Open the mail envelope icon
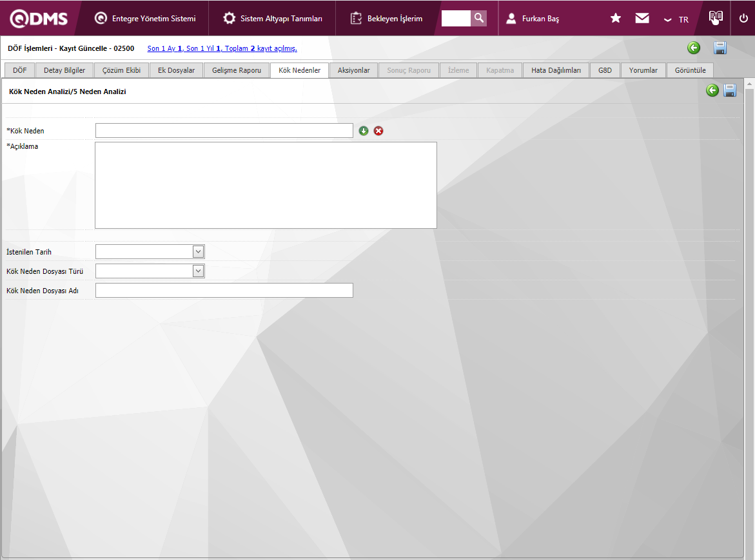Screen dimensions: 755x560 pyautogui.click(x=642, y=18)
